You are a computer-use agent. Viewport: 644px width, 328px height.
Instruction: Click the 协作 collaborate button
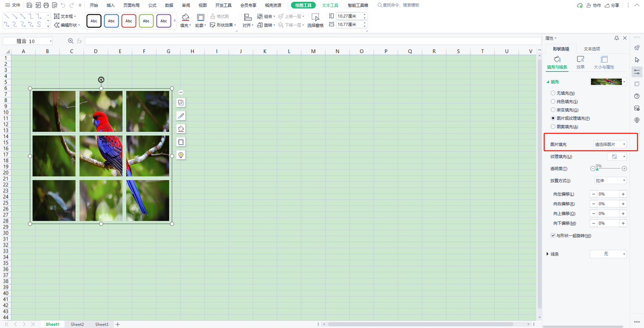click(x=594, y=5)
